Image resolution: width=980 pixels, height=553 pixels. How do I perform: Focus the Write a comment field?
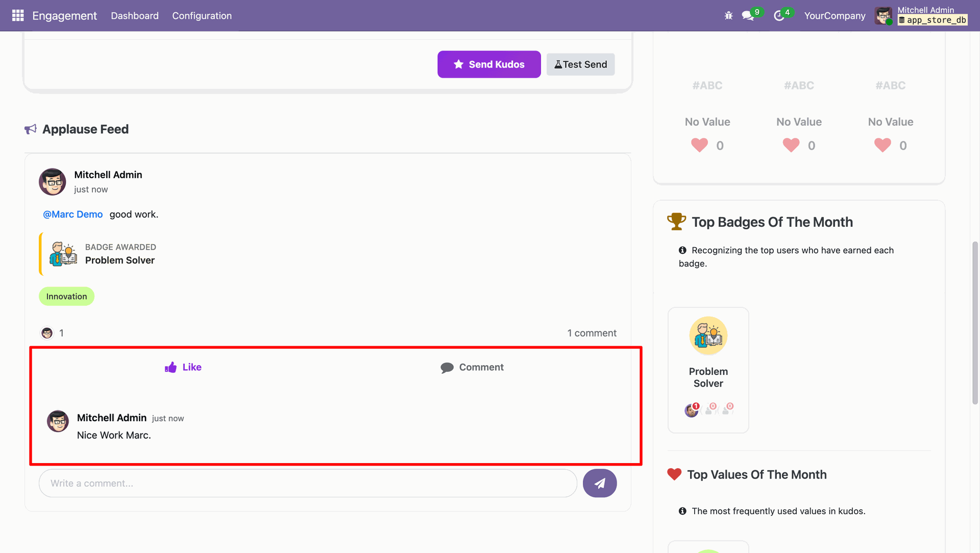[308, 483]
